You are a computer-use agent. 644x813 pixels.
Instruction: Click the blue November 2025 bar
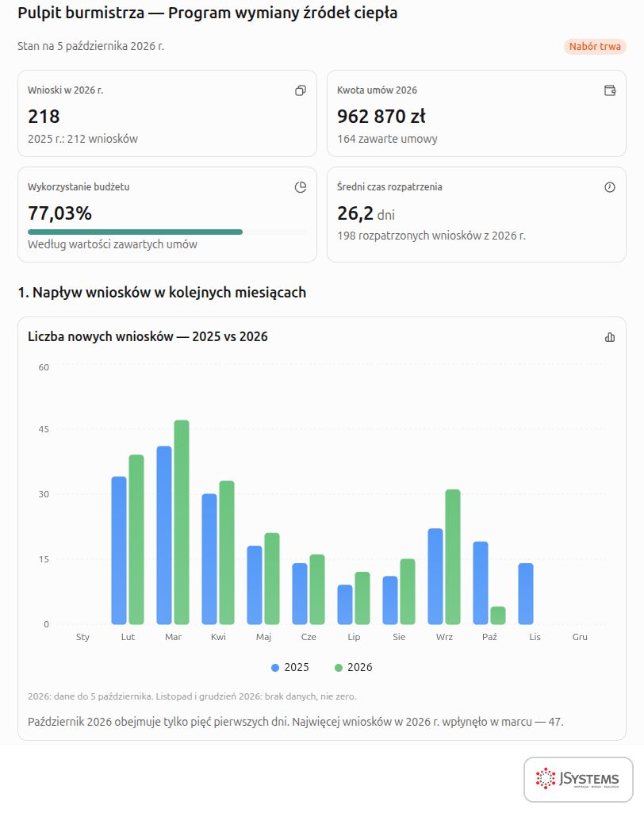click(x=526, y=593)
